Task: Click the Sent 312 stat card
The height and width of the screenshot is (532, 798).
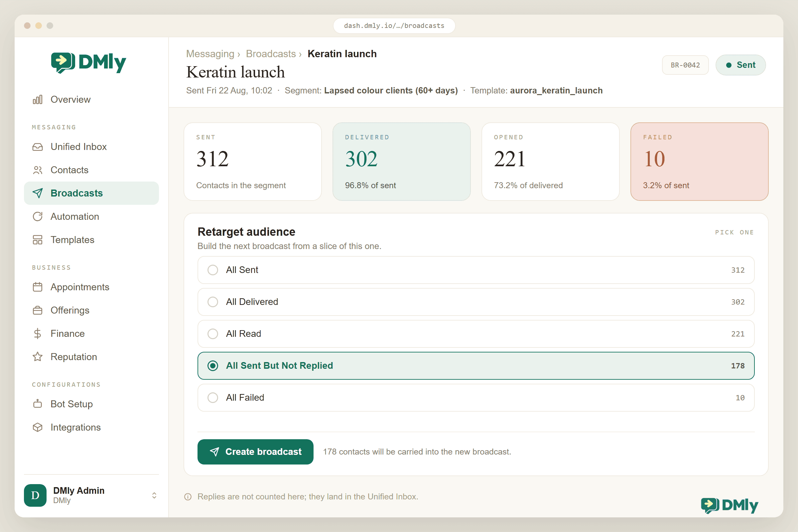Action: [x=253, y=162]
